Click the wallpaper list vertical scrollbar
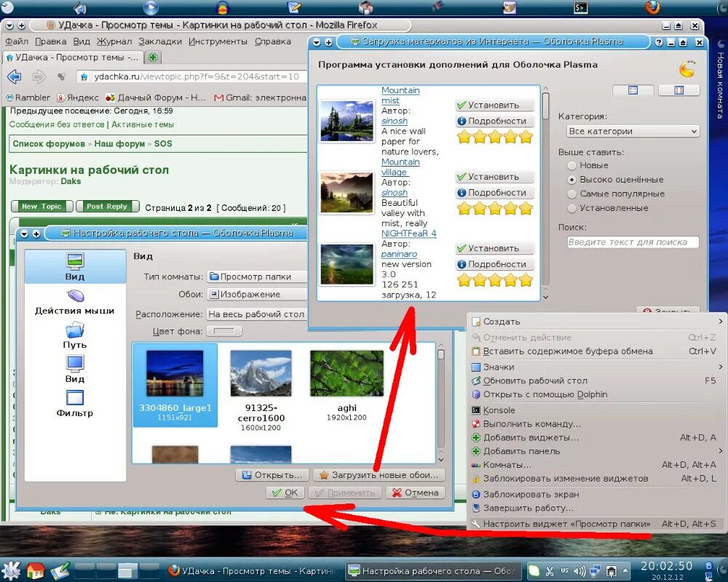 pos(440,403)
